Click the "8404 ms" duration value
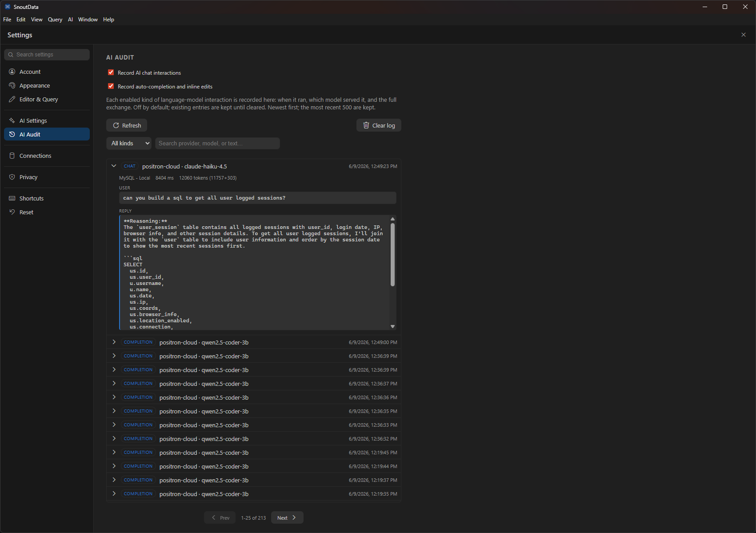Image resolution: width=756 pixels, height=533 pixels. pyautogui.click(x=164, y=178)
